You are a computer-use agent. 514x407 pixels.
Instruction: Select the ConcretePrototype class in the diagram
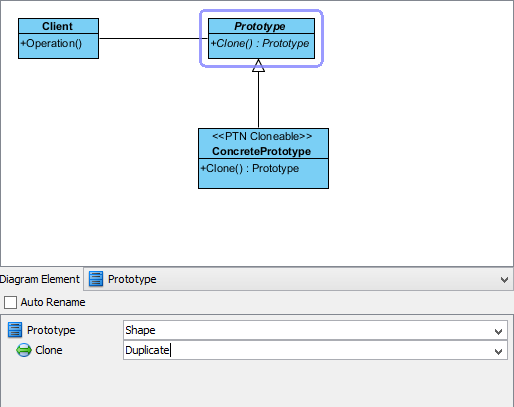(263, 158)
